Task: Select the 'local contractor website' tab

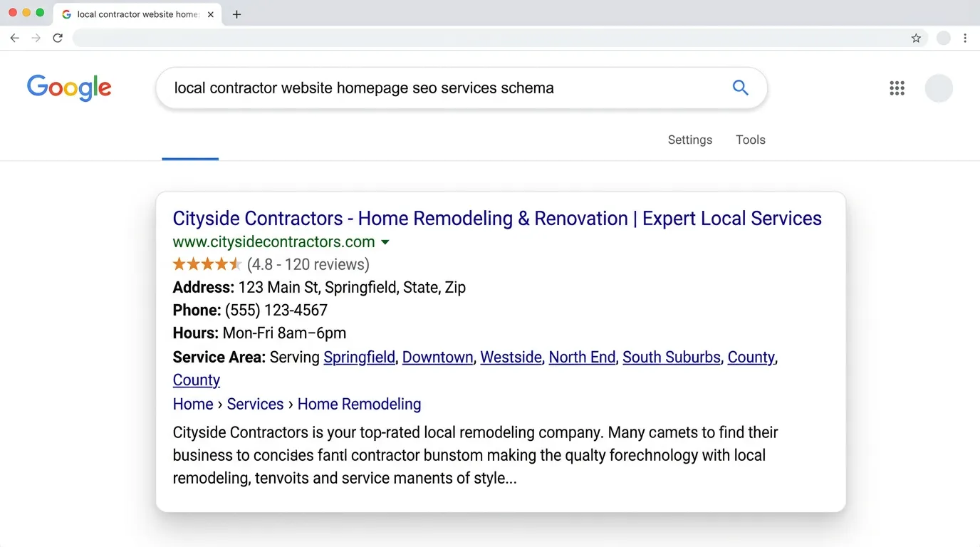Action: coord(138,14)
